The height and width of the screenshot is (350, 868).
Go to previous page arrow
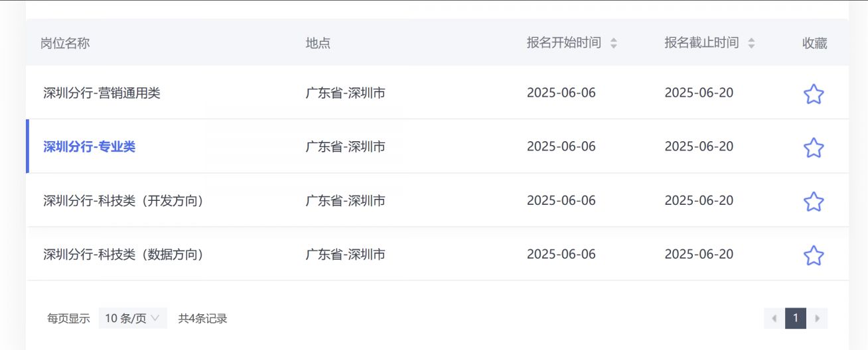pyautogui.click(x=774, y=318)
